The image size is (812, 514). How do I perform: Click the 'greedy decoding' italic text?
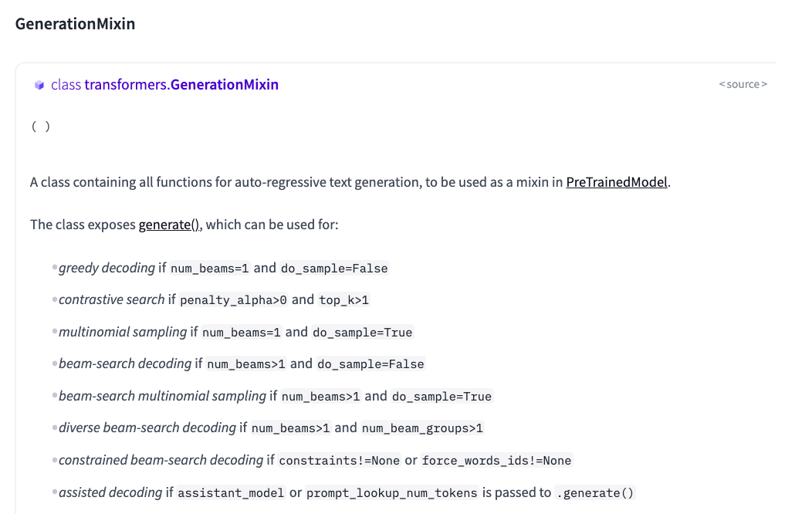tap(107, 268)
